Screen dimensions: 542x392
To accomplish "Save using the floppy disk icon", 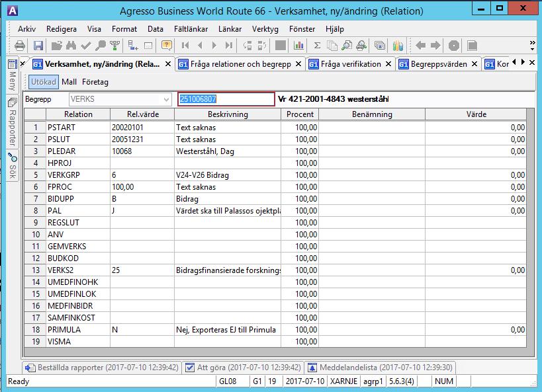I will coord(38,46).
